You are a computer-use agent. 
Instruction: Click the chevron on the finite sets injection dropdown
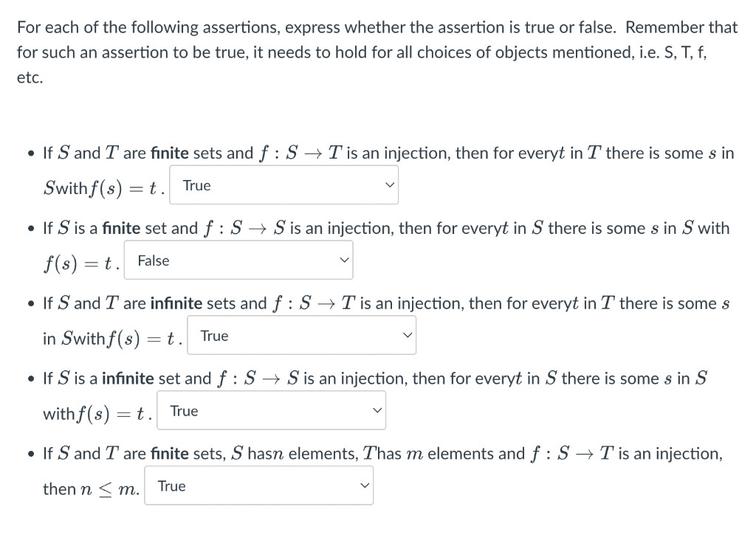[389, 184]
